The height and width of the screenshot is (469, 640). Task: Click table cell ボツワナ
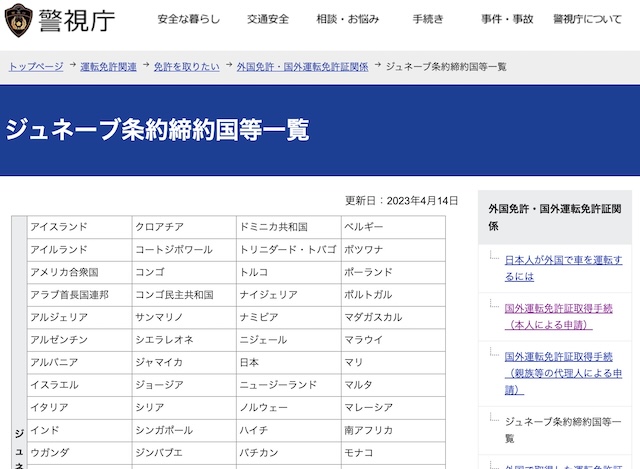point(393,250)
